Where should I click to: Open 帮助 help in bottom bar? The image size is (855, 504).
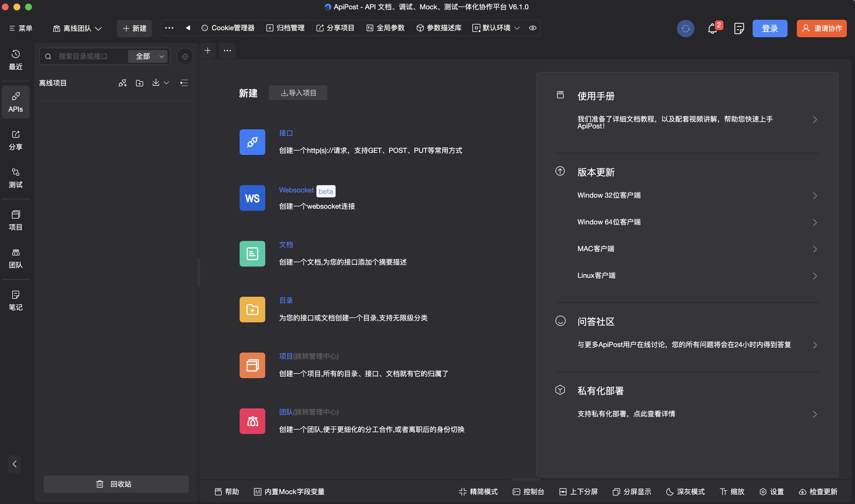point(227,492)
